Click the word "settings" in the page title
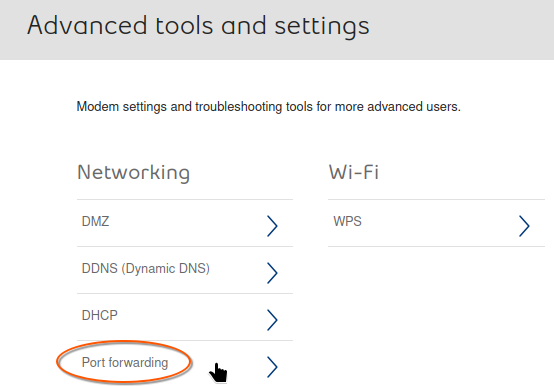Screen dimensions: 554x386 pyautogui.click(x=322, y=28)
